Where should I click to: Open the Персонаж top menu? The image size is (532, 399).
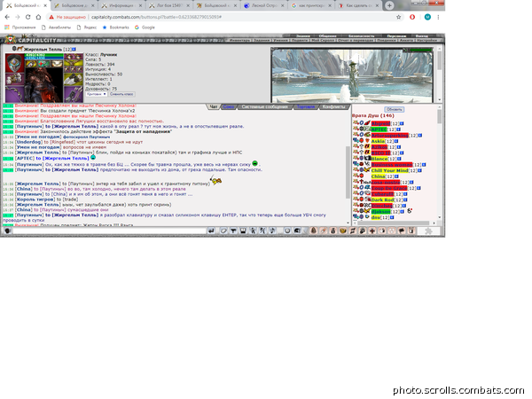396,35
